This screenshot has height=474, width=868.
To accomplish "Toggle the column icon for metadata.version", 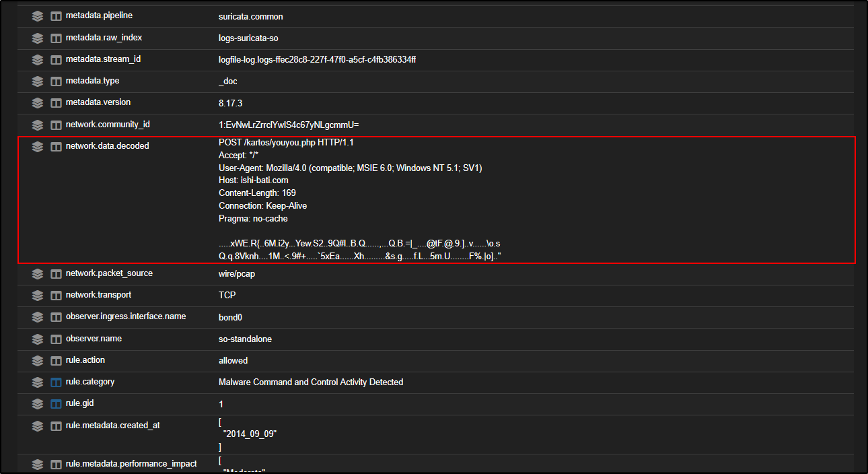I will [56, 103].
